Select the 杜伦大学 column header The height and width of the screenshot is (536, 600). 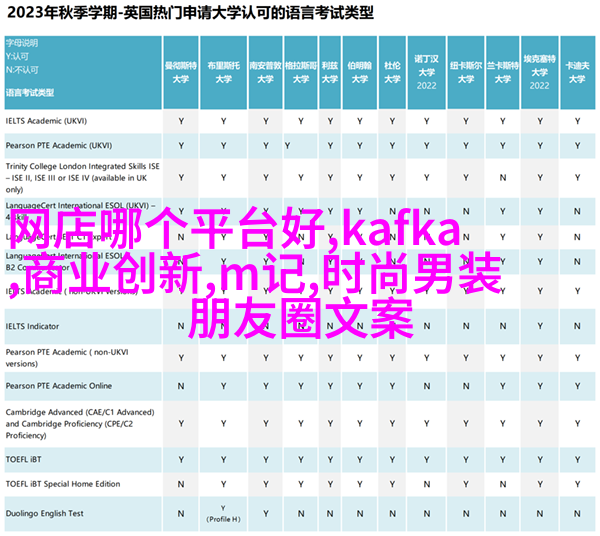[392, 72]
